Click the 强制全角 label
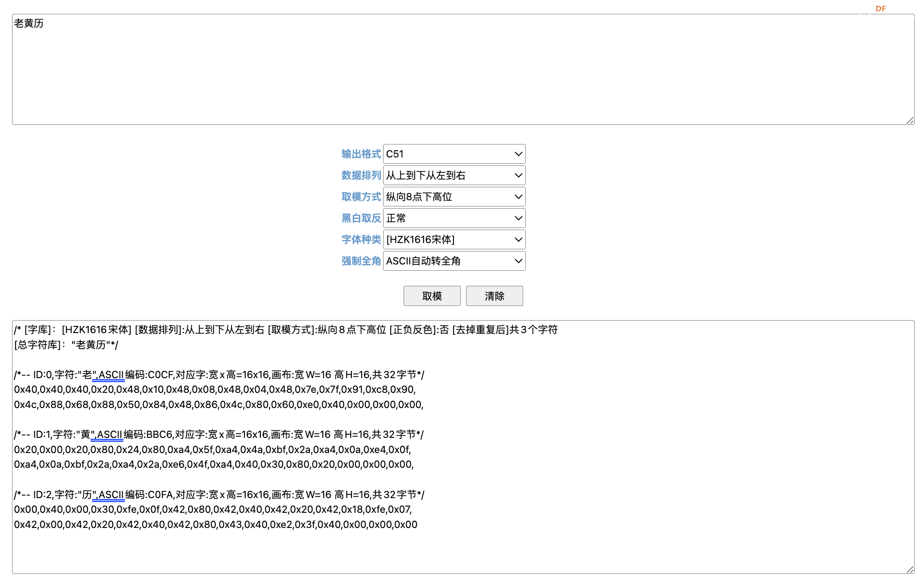This screenshot has width=924, height=577. point(361,261)
